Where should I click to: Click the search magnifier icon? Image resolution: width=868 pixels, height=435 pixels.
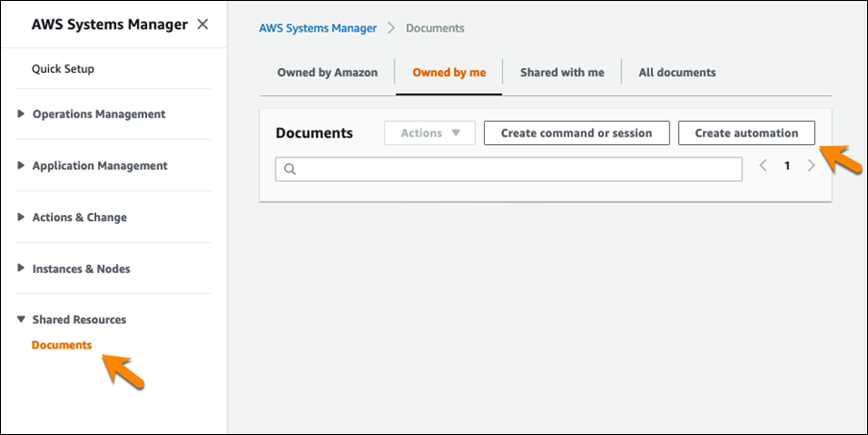(x=290, y=169)
